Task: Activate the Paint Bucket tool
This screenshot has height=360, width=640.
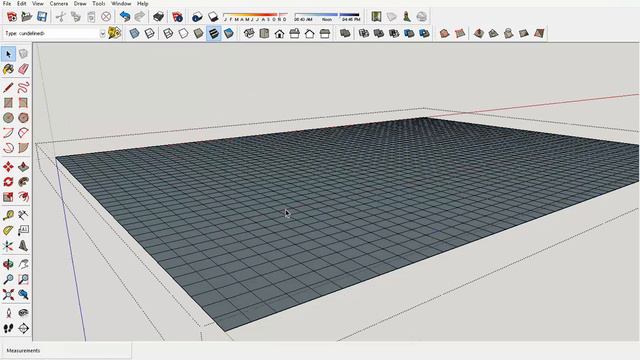Action: click(x=8, y=69)
